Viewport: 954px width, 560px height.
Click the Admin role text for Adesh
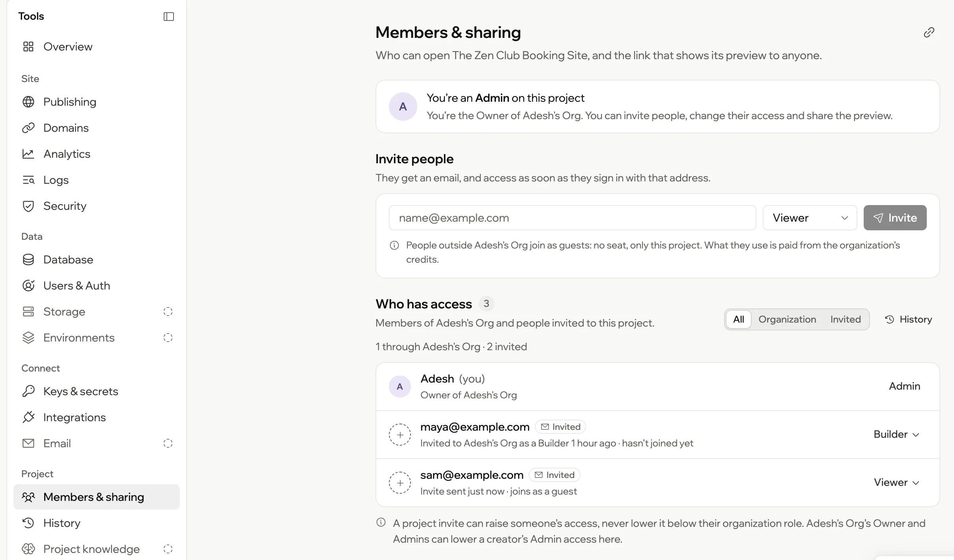904,386
